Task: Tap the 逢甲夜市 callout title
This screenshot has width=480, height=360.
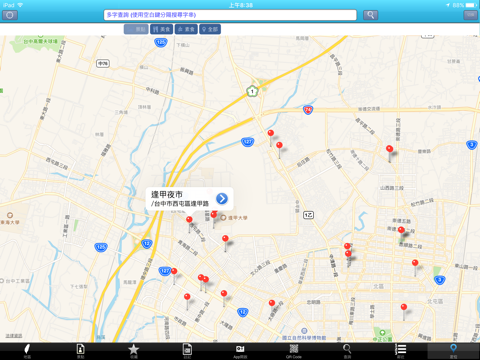Action: point(167,194)
